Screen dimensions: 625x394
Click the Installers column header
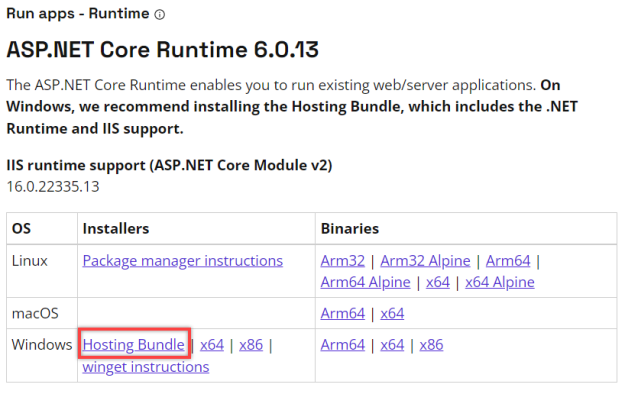click(x=116, y=229)
